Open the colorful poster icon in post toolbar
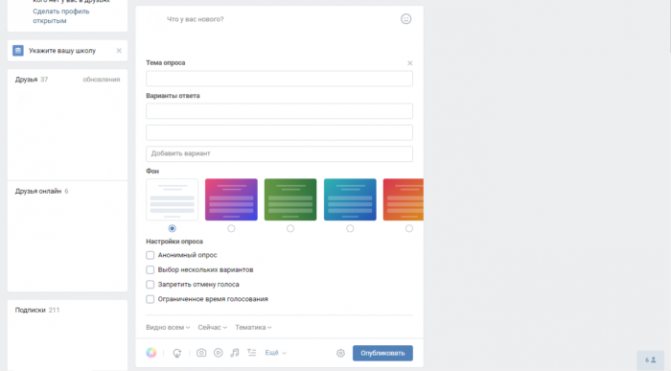This screenshot has width=671, height=371. pos(151,353)
